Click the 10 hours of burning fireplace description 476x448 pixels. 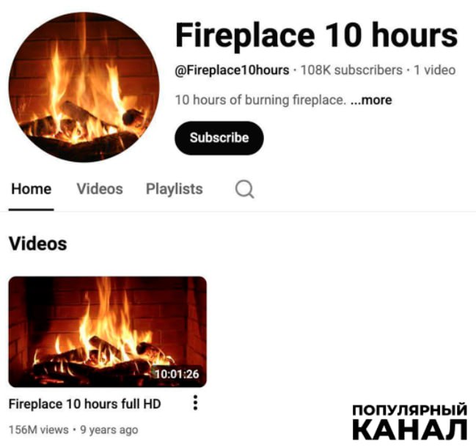point(260,100)
